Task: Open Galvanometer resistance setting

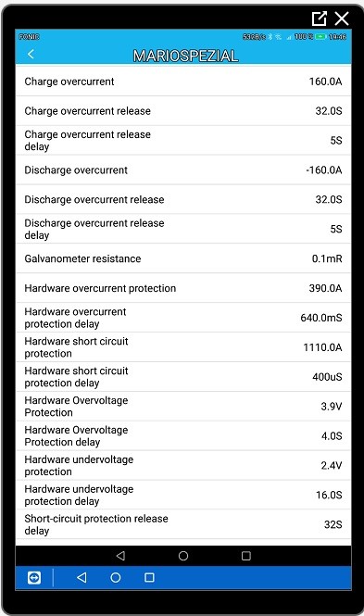Action: coord(183,258)
